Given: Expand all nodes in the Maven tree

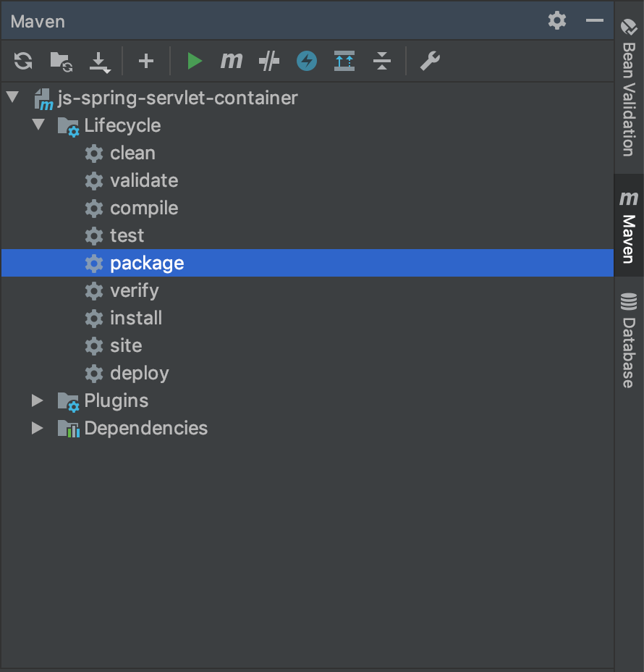Looking at the screenshot, I should point(344,62).
